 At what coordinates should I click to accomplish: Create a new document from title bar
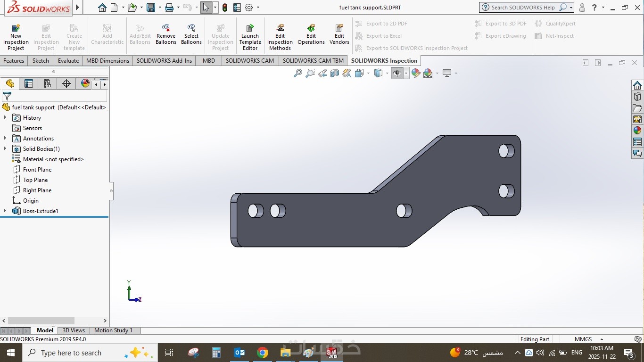click(x=114, y=8)
